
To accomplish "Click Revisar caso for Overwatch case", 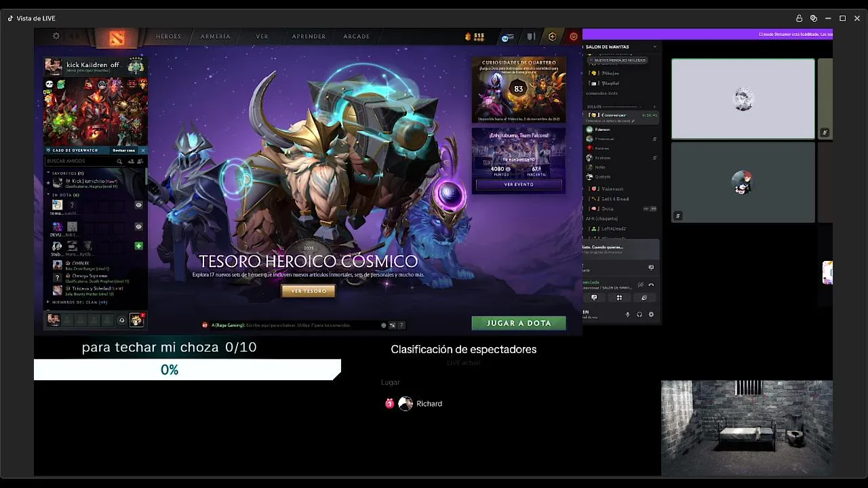I will click(124, 150).
